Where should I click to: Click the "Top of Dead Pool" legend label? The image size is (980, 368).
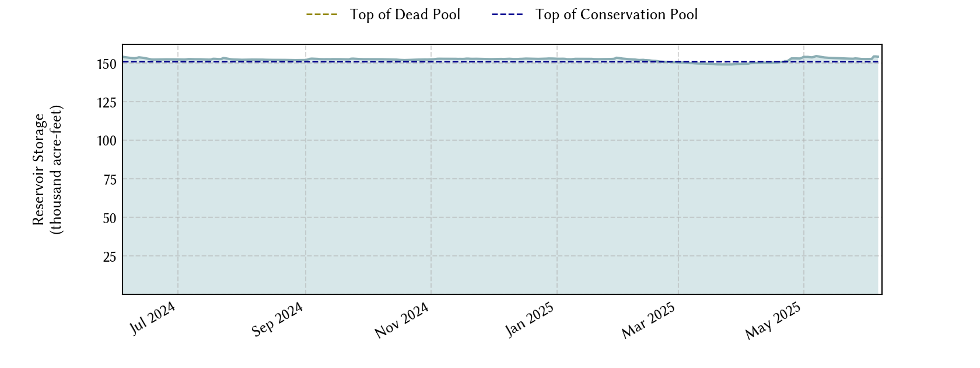(405, 15)
